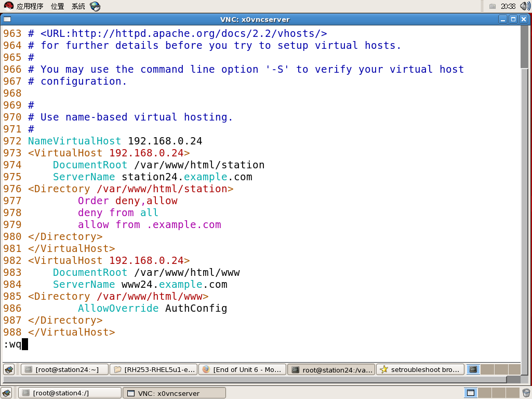Select the first workspace in remote workspace switcher
The height and width of the screenshot is (399, 532).
coord(473,369)
